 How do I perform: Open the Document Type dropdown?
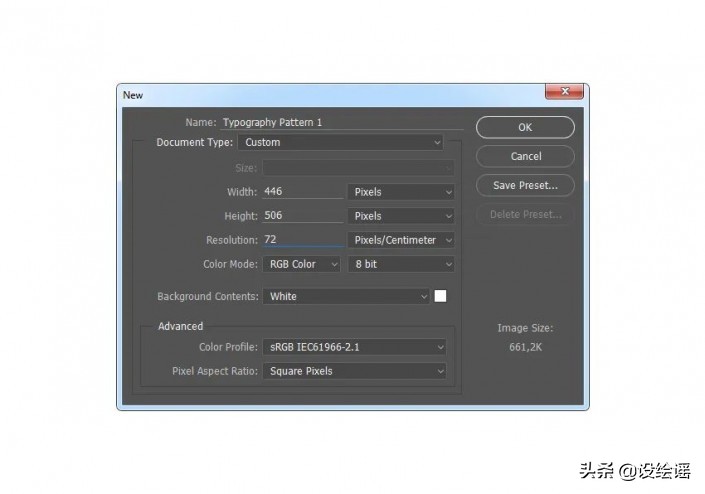(340, 142)
